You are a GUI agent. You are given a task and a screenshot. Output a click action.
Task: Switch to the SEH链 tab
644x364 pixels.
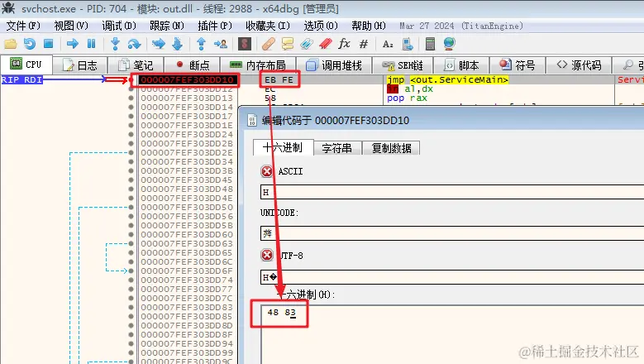tap(403, 65)
